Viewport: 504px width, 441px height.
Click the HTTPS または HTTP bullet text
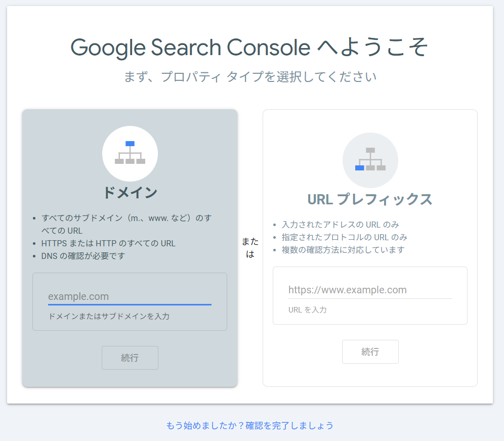pyautogui.click(x=108, y=243)
